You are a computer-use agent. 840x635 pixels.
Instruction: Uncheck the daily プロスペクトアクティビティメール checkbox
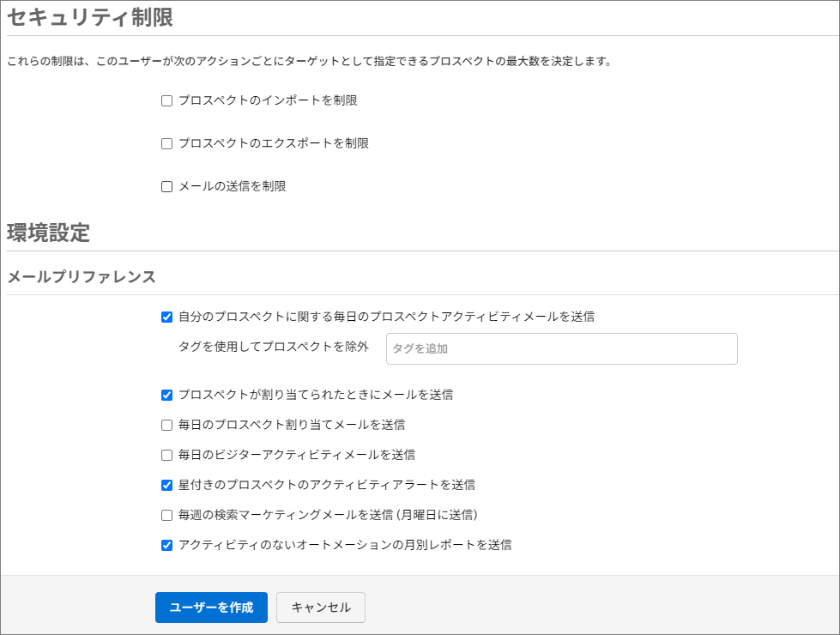click(167, 317)
